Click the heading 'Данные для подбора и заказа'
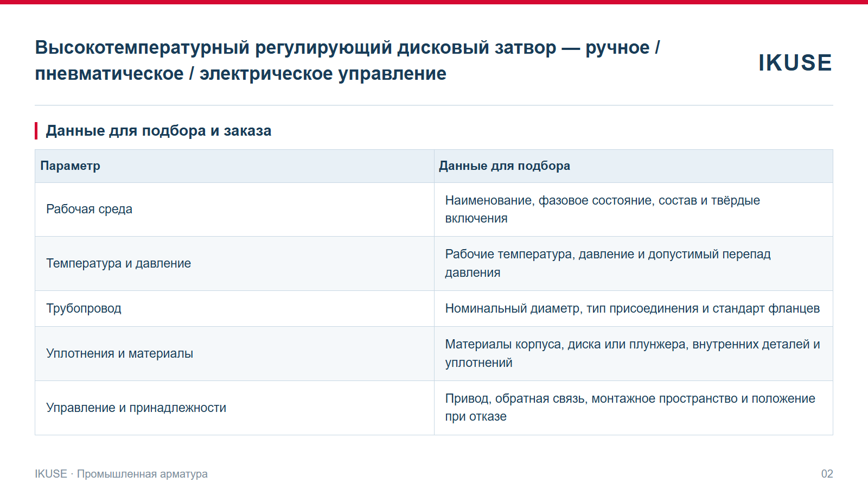Screen dimensions: 868x495 (x=158, y=131)
